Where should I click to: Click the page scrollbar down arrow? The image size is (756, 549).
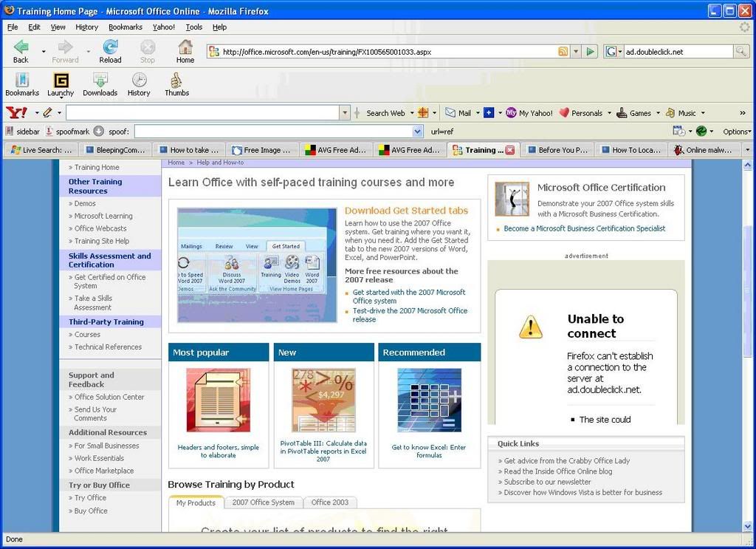coord(748,526)
